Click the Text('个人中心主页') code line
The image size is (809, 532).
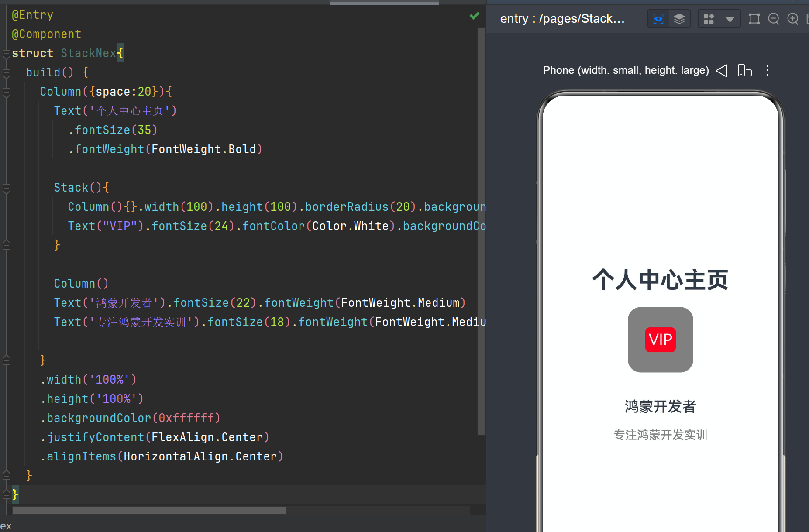pyautogui.click(x=115, y=111)
